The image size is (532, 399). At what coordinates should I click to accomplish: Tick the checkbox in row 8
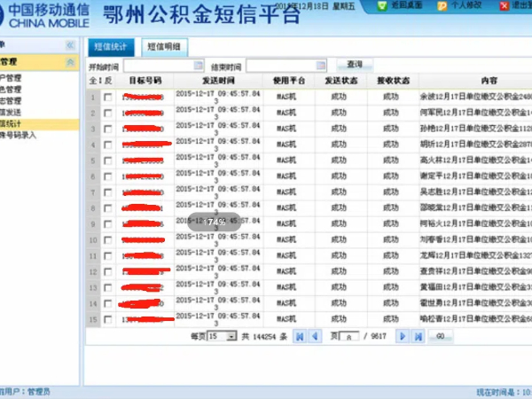[x=108, y=208]
